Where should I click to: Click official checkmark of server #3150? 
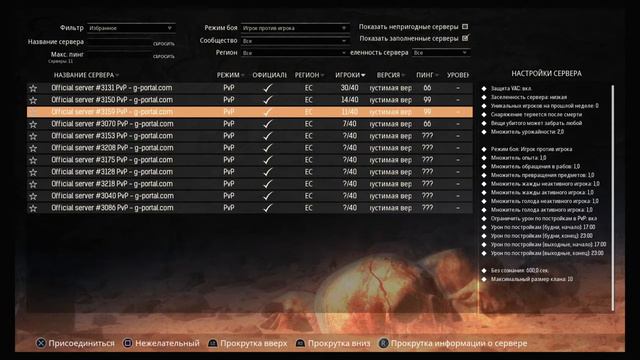268,100
